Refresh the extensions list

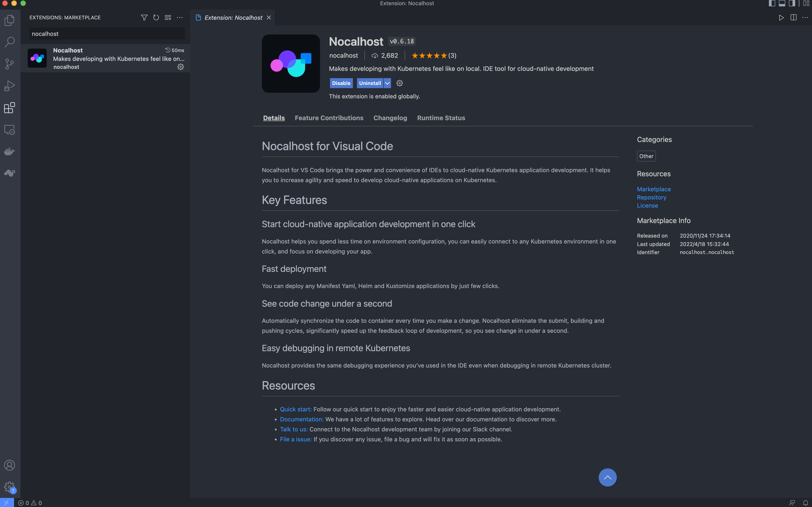pos(156,17)
